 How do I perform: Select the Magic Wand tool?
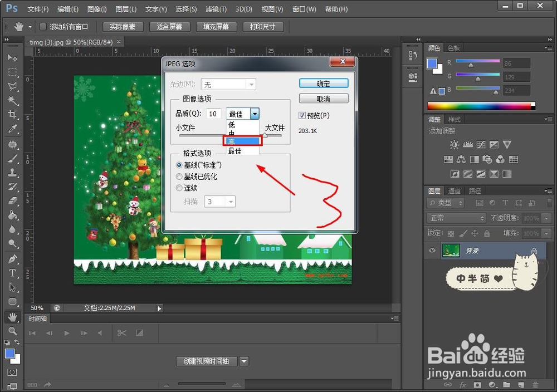12,100
